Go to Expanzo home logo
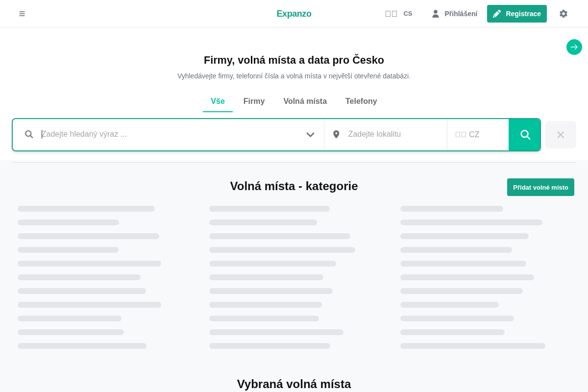 (x=294, y=14)
